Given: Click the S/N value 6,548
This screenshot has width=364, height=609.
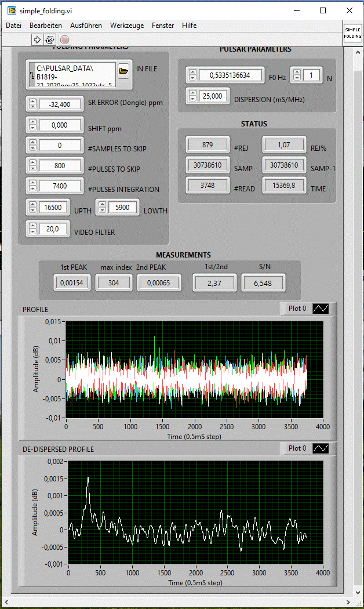Looking at the screenshot, I should coord(263,283).
